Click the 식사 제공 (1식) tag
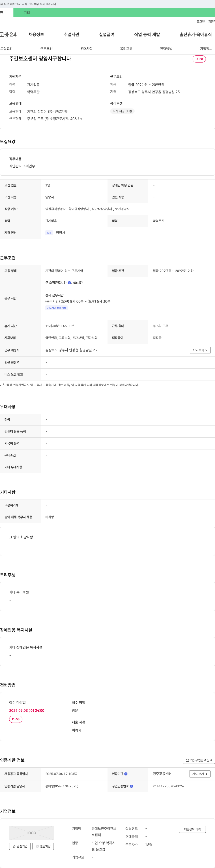 coord(122,111)
